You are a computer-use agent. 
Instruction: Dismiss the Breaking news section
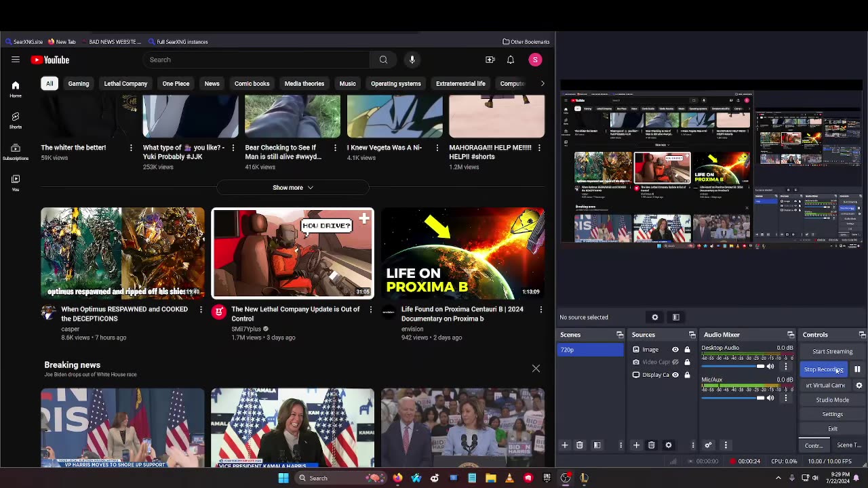coord(536,369)
